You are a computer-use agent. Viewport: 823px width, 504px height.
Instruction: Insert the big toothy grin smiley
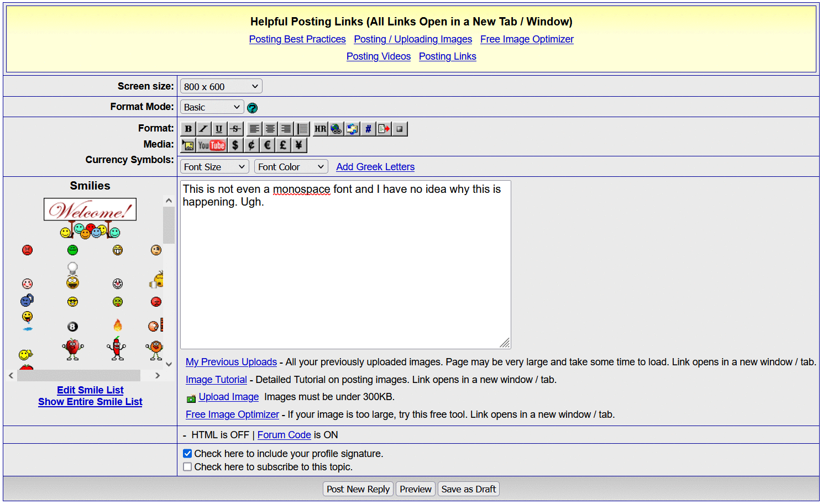(118, 250)
